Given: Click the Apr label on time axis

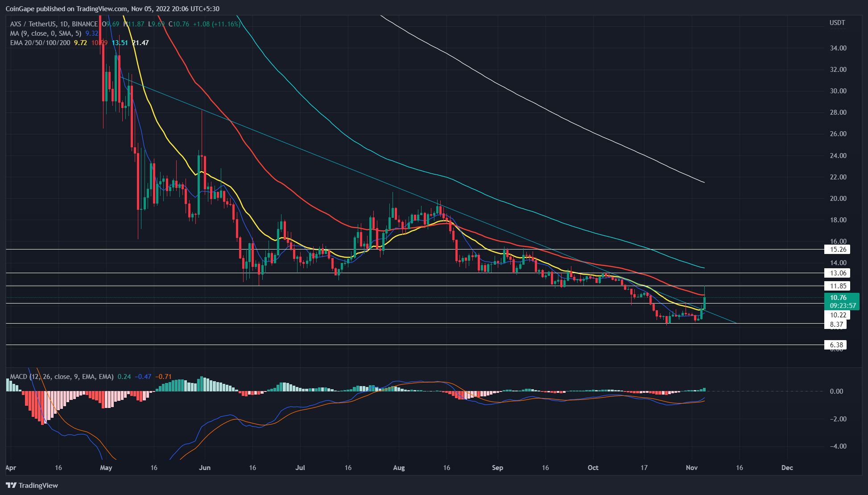Looking at the screenshot, I should pyautogui.click(x=11, y=468).
